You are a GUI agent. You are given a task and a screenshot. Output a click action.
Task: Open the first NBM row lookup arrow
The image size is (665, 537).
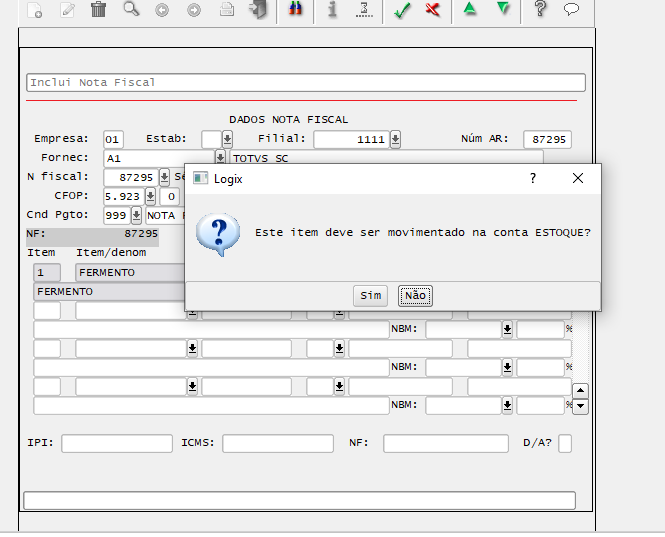point(507,329)
